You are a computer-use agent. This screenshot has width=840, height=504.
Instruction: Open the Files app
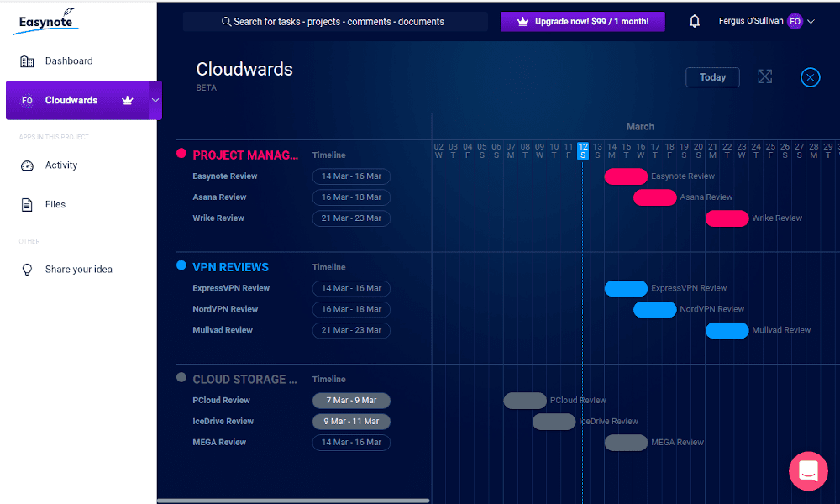(x=55, y=204)
